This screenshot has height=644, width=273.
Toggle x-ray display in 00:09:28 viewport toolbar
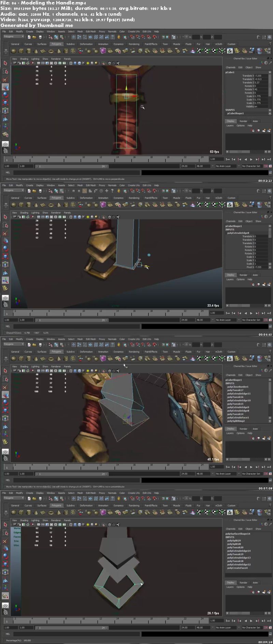click(110, 525)
